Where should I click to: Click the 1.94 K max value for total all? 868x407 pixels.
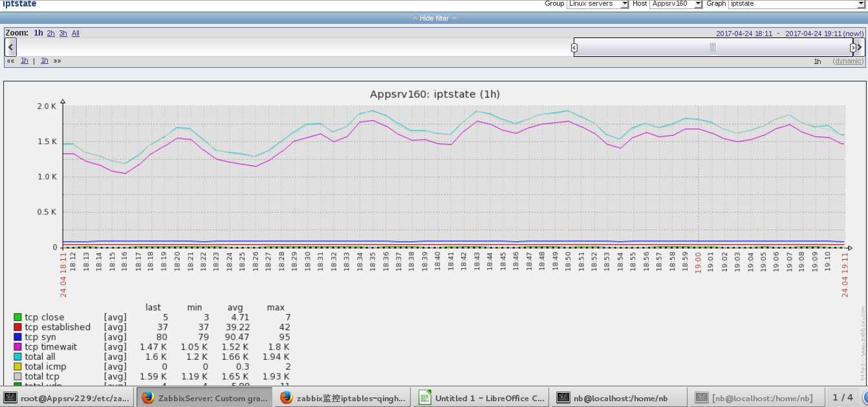tap(276, 357)
